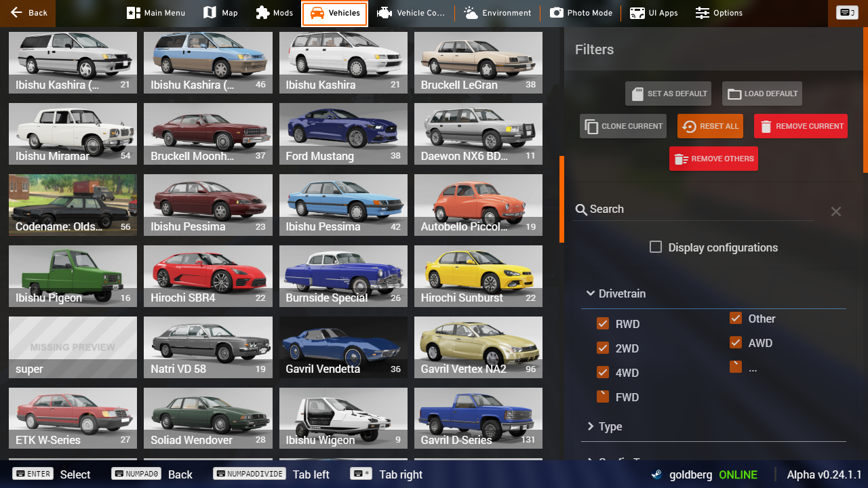Image resolution: width=868 pixels, height=488 pixels.
Task: Choose the Burnside Special vehicle
Action: (x=343, y=276)
